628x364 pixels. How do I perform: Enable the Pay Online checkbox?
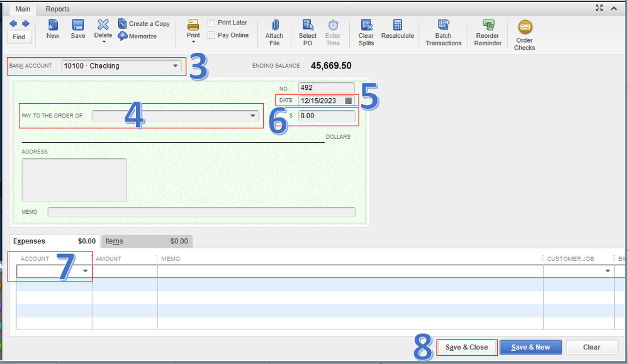211,35
